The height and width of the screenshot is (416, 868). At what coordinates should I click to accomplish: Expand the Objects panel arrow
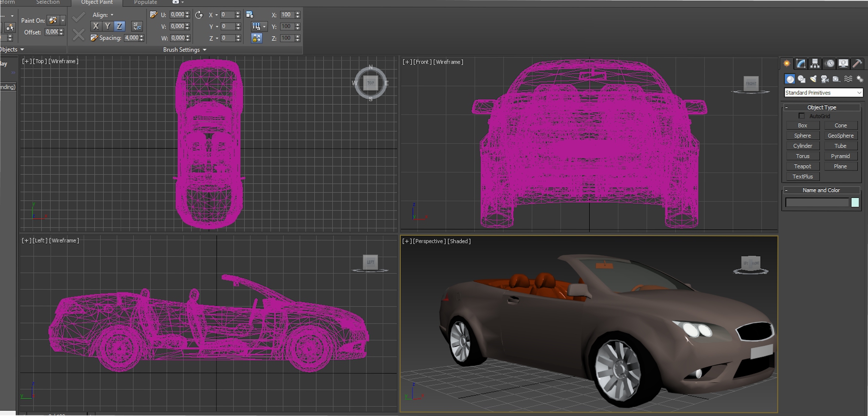click(22, 49)
